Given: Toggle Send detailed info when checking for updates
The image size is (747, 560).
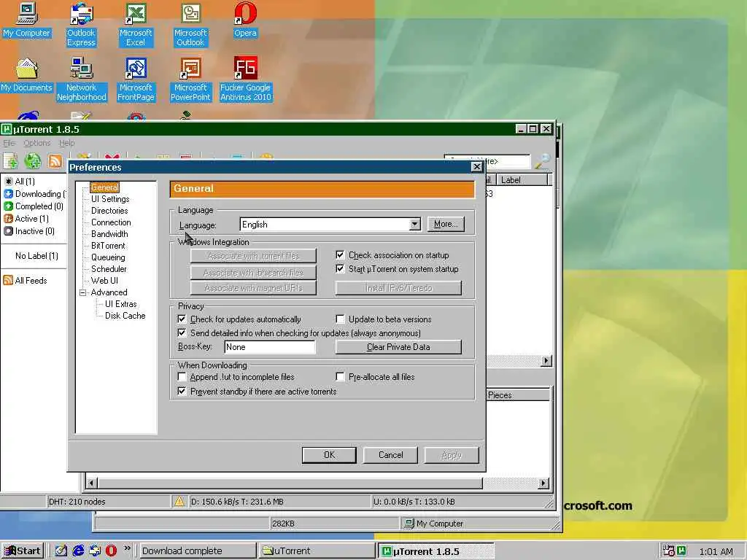Looking at the screenshot, I should pyautogui.click(x=182, y=332).
